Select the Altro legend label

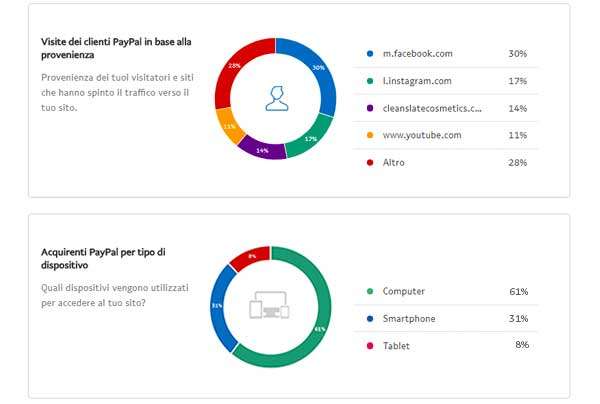click(394, 162)
